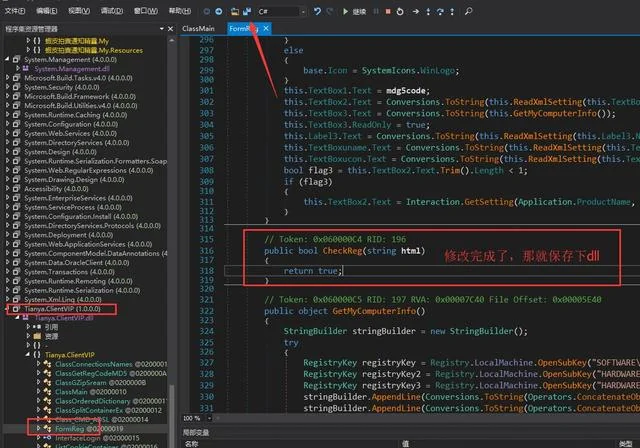Click the undo icon in the toolbar

click(x=317, y=11)
